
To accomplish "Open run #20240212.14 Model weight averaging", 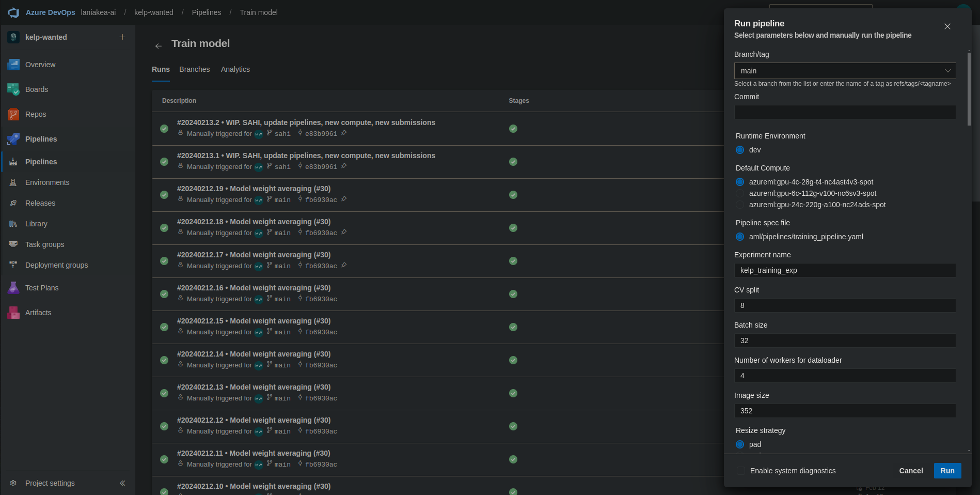I will [254, 354].
